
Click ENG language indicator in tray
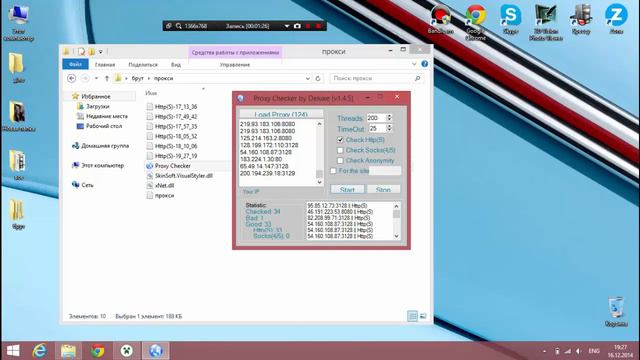click(x=594, y=351)
